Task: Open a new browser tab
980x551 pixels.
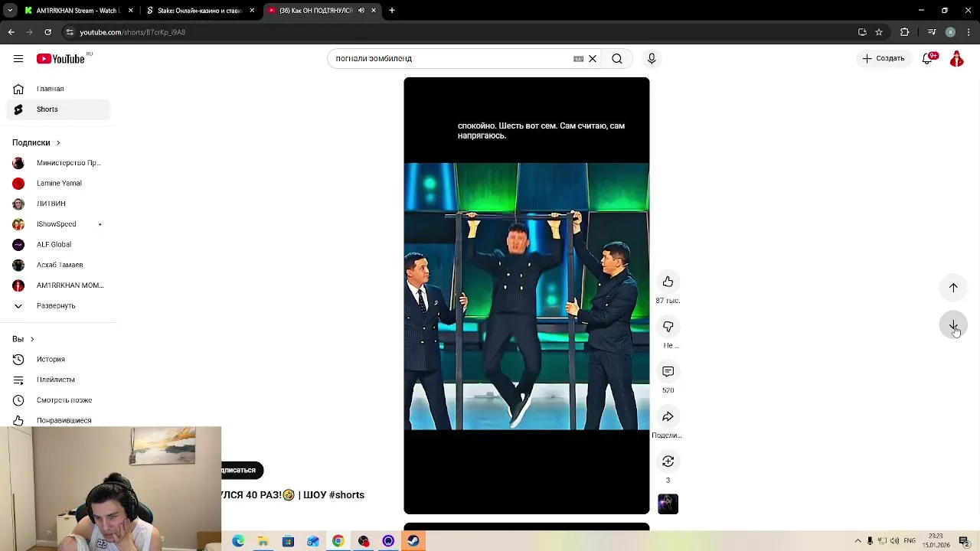Action: coord(392,11)
